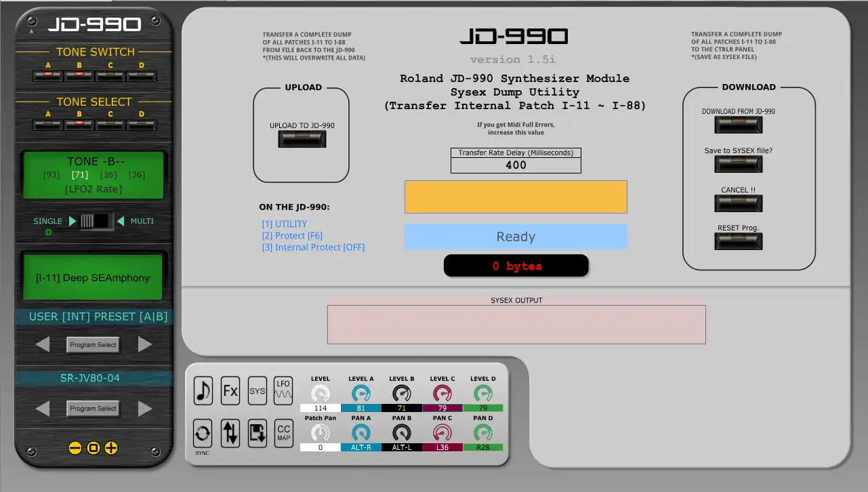The height and width of the screenshot is (492, 868).
Task: Click the orange progress bar
Action: pos(516,197)
